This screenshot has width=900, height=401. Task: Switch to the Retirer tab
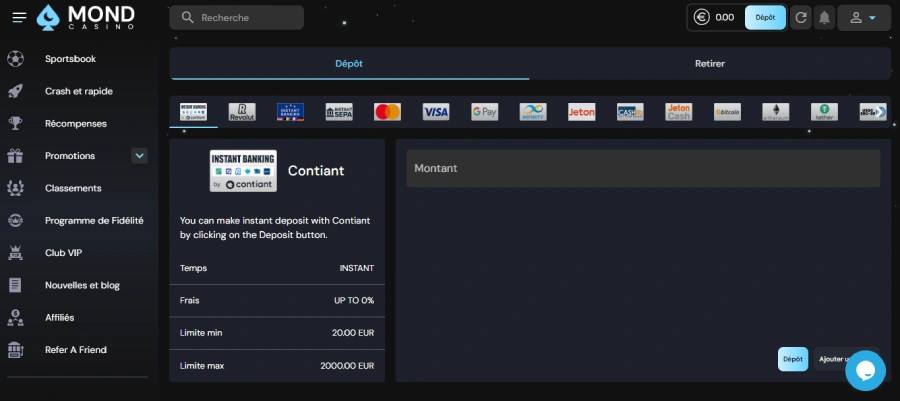click(x=710, y=64)
